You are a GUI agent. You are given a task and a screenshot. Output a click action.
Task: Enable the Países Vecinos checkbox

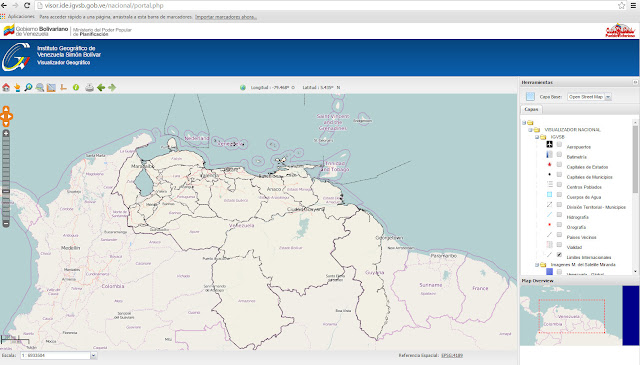[x=559, y=235]
